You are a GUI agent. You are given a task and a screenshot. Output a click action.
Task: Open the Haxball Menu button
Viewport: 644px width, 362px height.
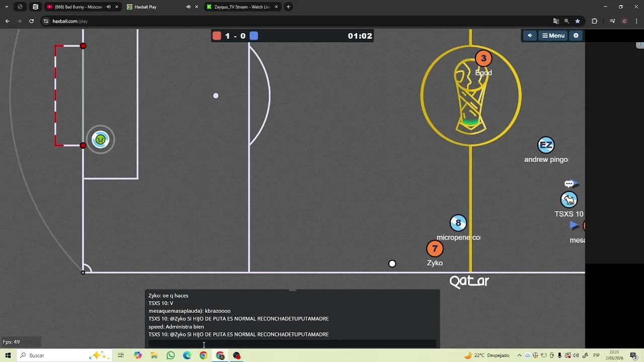click(x=553, y=36)
